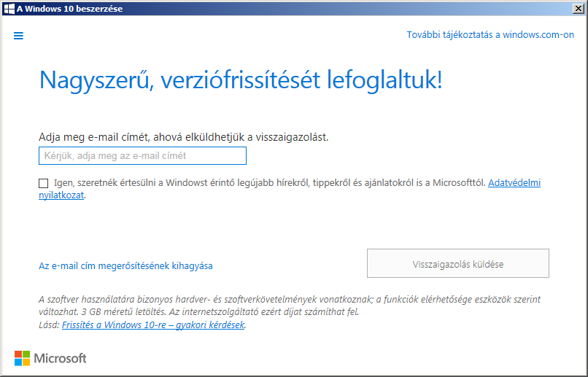Click the 'Adja meg e-mail címét' label
The width and height of the screenshot is (588, 377).
tap(182, 136)
